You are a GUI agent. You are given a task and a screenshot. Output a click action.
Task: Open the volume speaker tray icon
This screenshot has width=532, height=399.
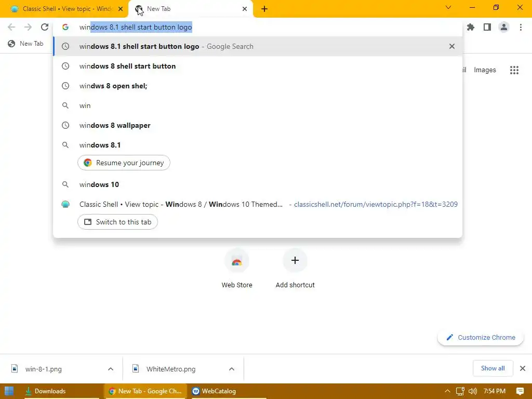[472, 391]
